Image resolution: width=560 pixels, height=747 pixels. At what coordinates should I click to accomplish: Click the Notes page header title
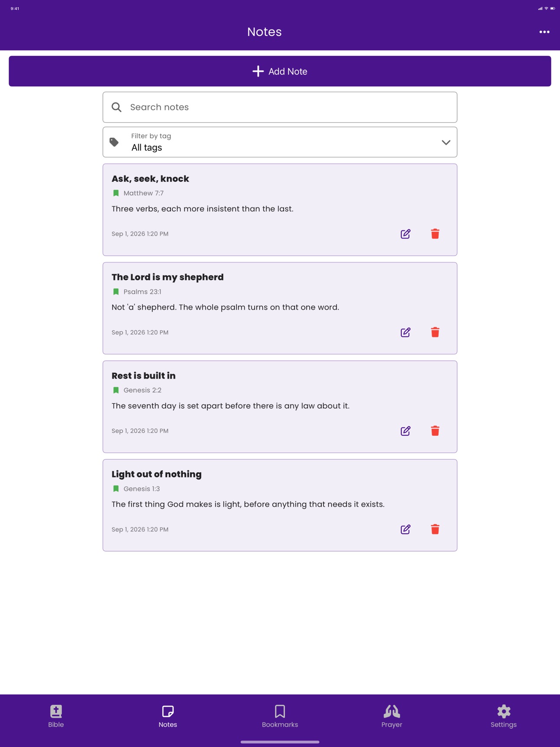pyautogui.click(x=264, y=32)
